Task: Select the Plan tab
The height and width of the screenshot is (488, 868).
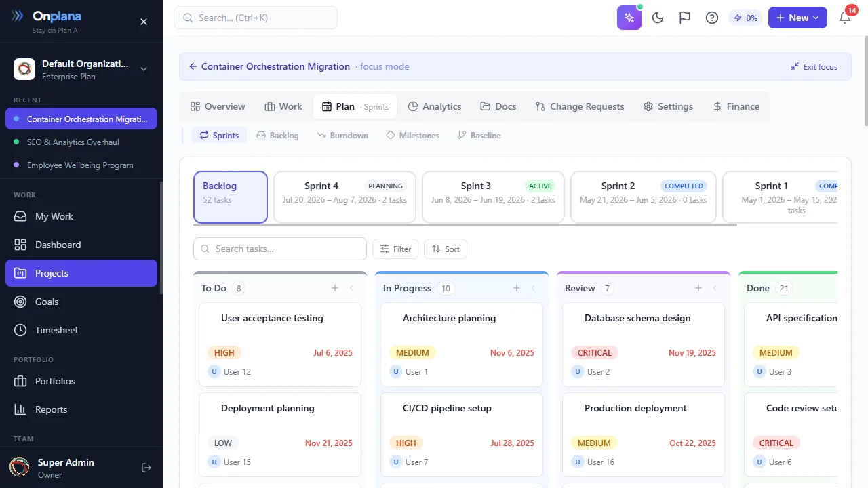Action: [355, 106]
